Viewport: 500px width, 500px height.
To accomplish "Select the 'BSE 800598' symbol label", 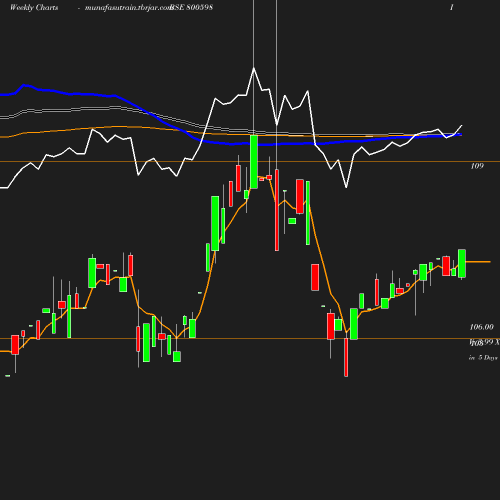I will (192, 7).
